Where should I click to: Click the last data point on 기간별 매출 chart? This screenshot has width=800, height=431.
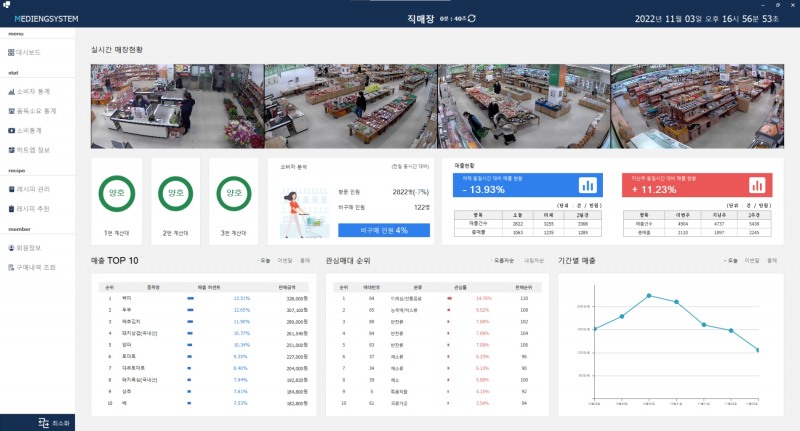tap(758, 350)
